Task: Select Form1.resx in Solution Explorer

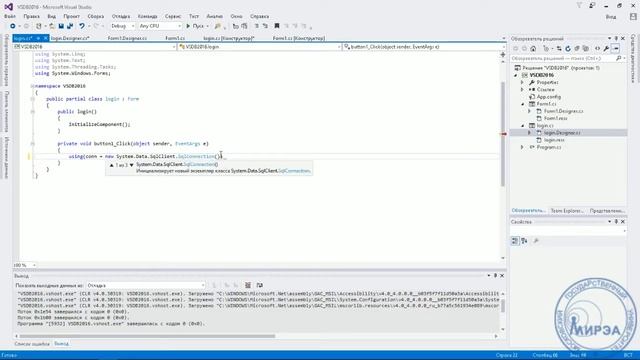Action: pyautogui.click(x=556, y=118)
